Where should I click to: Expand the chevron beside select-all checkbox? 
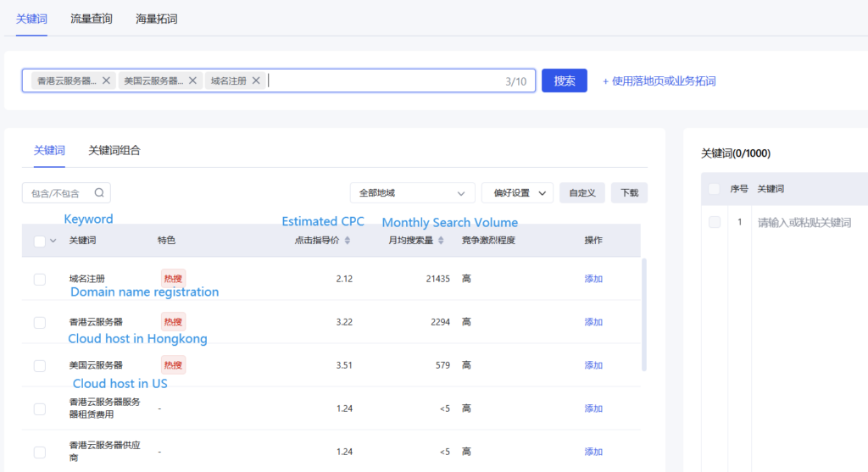[x=53, y=241]
